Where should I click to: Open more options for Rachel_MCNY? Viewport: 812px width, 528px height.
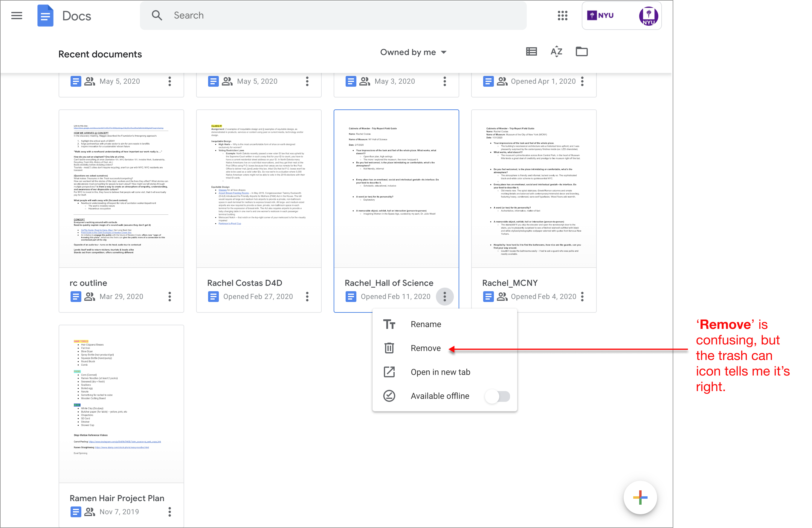582,296
